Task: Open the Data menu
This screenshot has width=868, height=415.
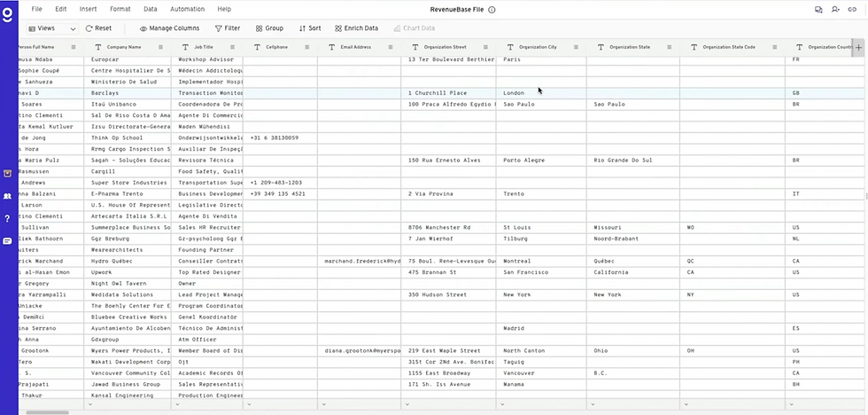Action: [x=150, y=10]
